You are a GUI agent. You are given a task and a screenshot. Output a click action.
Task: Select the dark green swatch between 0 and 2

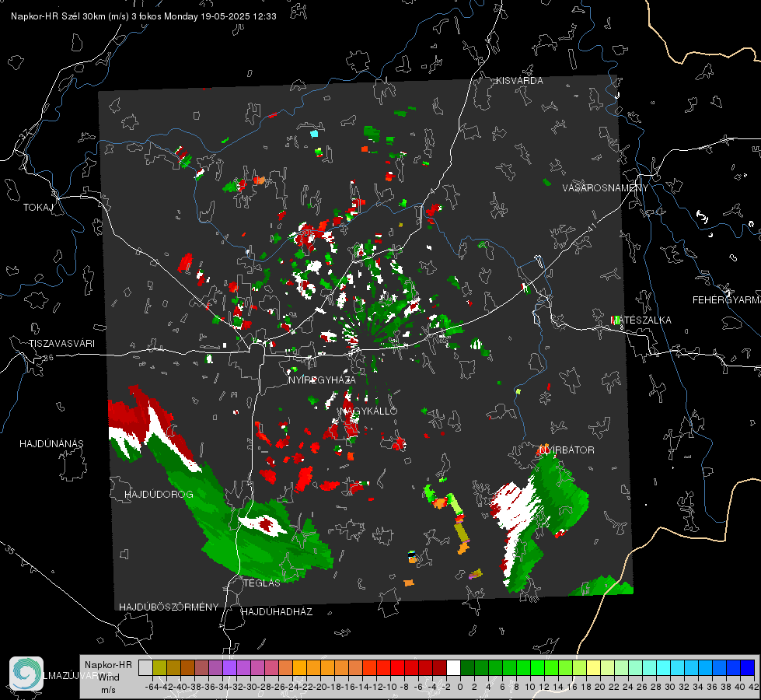[x=467, y=668]
